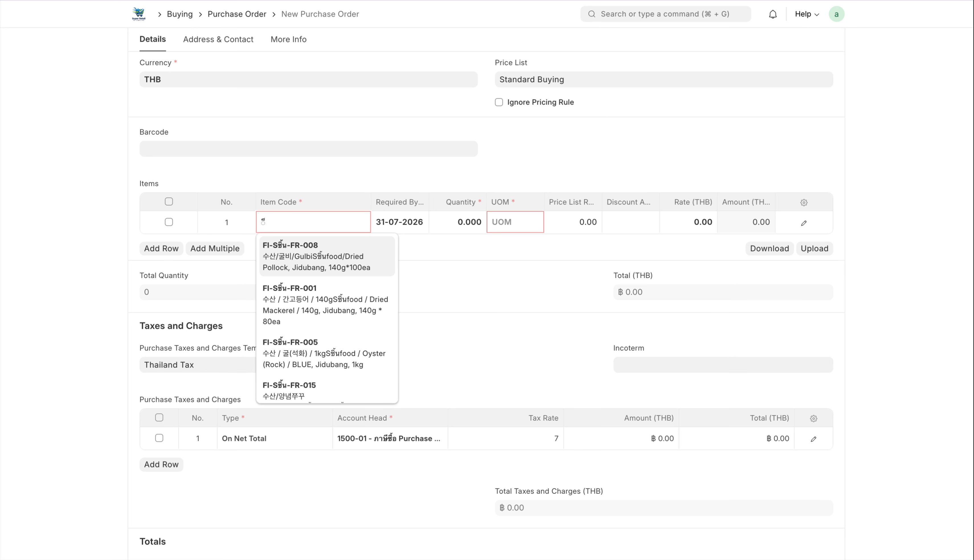Screen dimensions: 974x560
Task: Click the On Net Total type cell
Action: [x=275, y=438]
